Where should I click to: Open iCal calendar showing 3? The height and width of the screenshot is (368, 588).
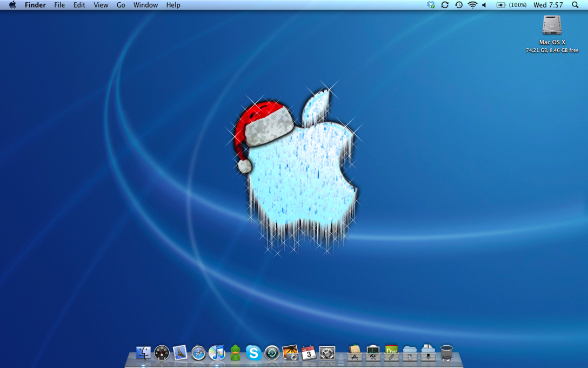coord(309,353)
